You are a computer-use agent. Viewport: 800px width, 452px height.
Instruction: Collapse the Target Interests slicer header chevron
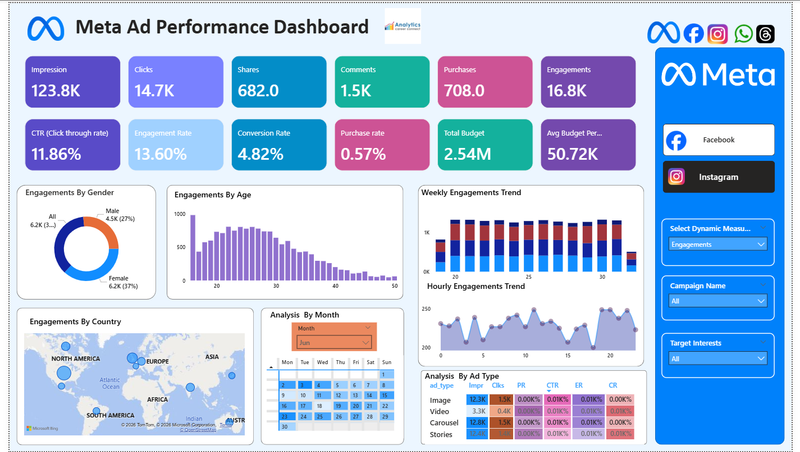pyautogui.click(x=763, y=342)
